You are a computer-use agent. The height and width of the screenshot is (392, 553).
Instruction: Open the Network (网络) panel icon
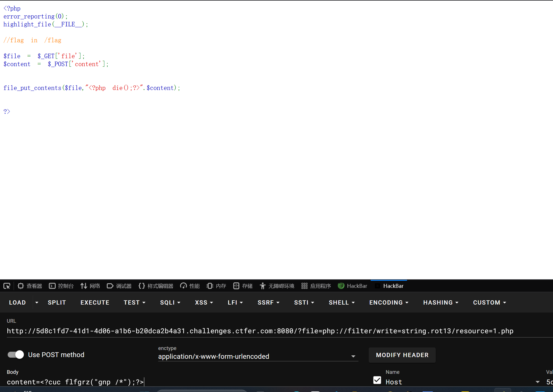(x=84, y=286)
